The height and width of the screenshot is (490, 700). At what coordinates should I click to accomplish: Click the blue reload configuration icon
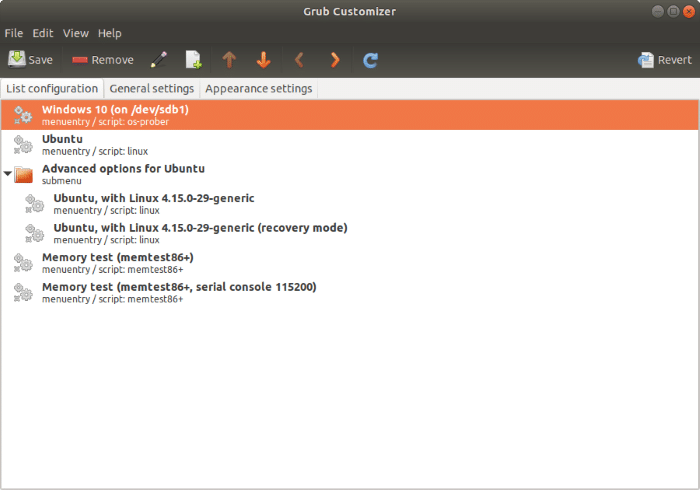pos(371,60)
